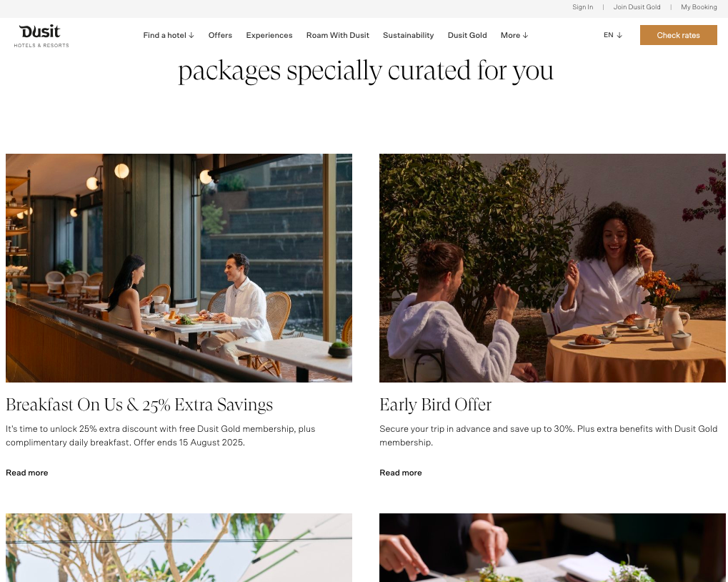The image size is (728, 582).
Task: Open the EN language selector
Action: pos(612,35)
